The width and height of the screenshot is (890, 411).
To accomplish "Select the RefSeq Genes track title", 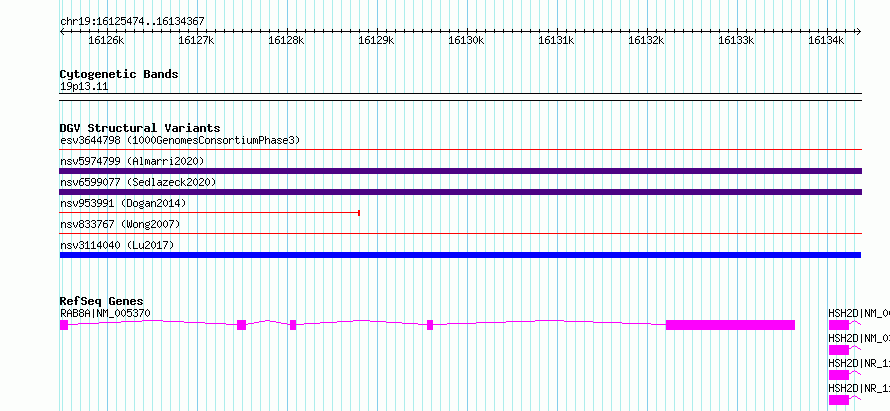I will click(x=102, y=301).
